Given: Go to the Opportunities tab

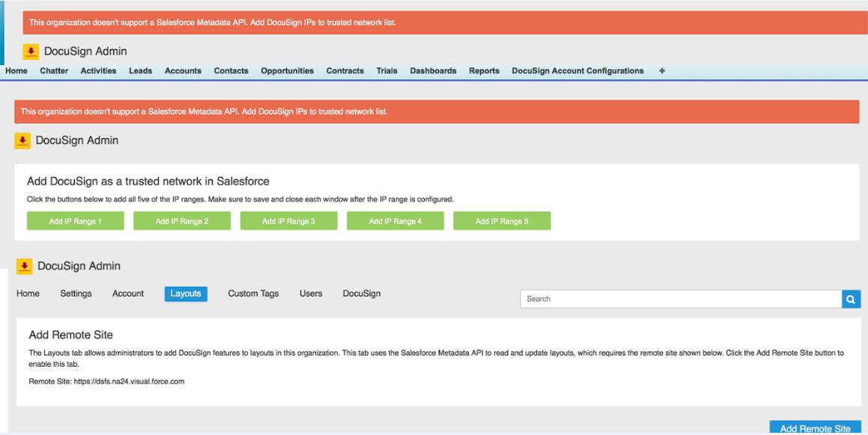Looking at the screenshot, I should (x=288, y=70).
